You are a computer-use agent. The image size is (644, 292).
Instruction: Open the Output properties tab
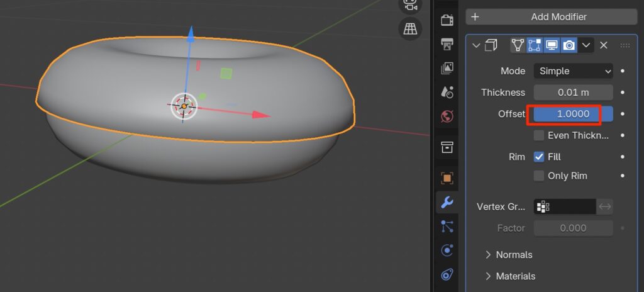click(447, 44)
